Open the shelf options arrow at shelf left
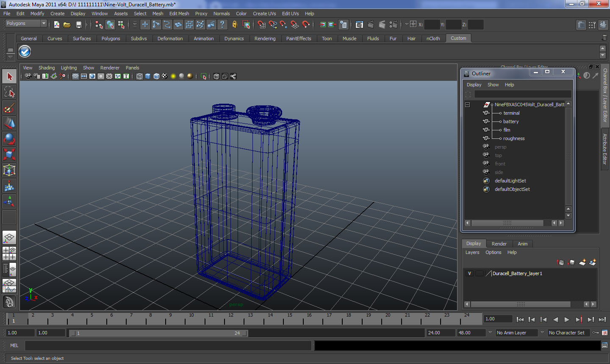Viewport: 610px width, 364px height. [10, 57]
